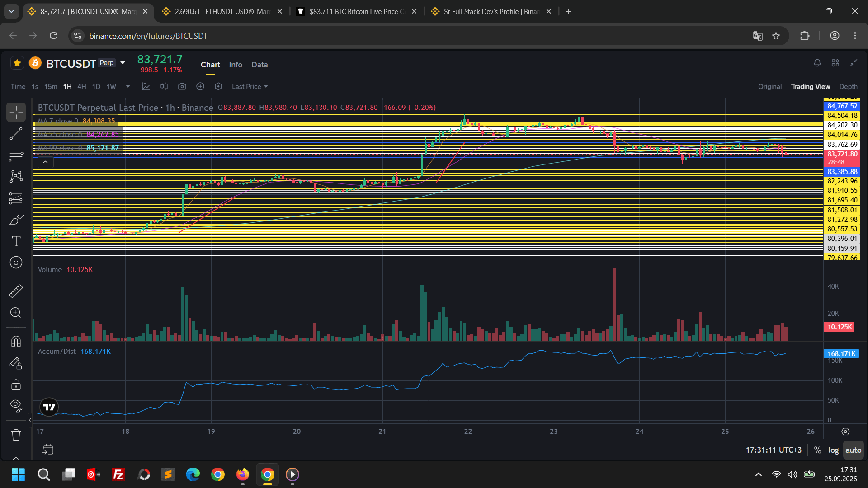This screenshot has width=868, height=488.
Task: Switch to the Depth chart view
Action: click(848, 86)
